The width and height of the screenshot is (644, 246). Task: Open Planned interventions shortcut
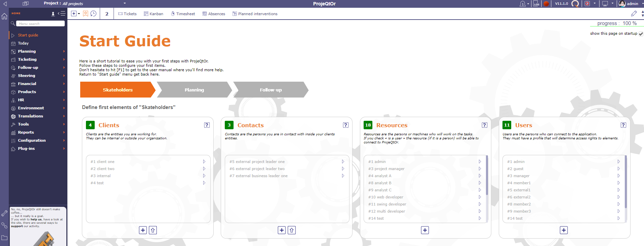point(255,14)
